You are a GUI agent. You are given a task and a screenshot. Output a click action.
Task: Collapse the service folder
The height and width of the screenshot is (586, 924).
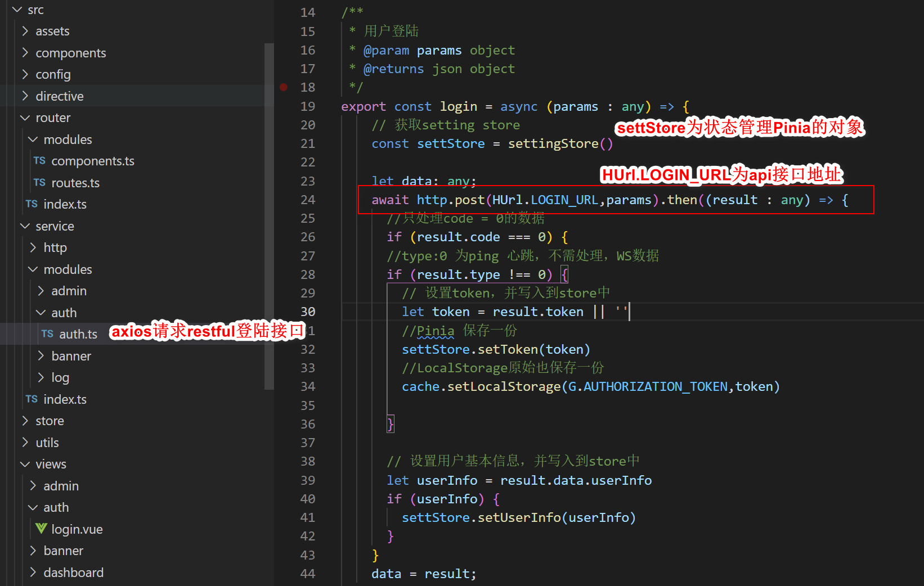[x=25, y=226]
